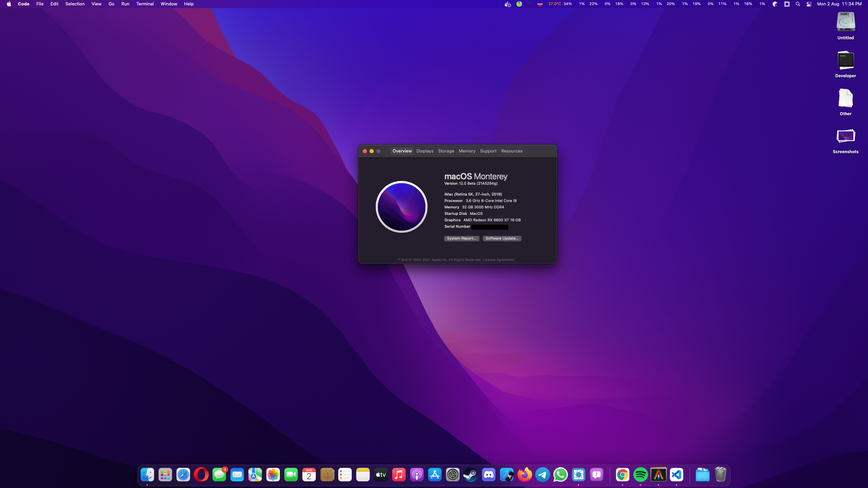868x488 pixels.
Task: Launch Firefox from the Dock
Action: pos(525,475)
